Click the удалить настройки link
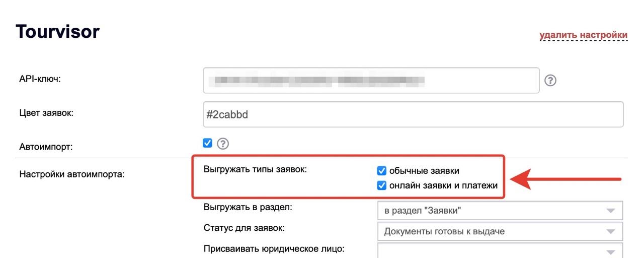Image resolution: width=644 pixels, height=258 pixels. (583, 35)
